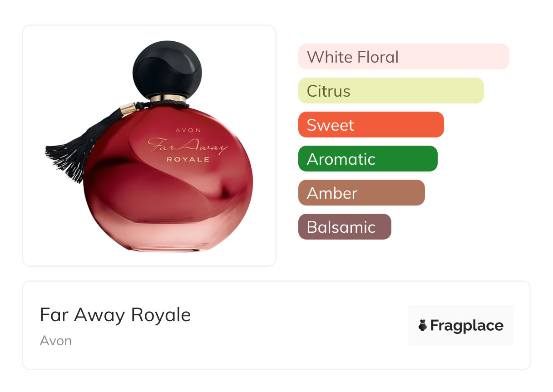553x392 pixels.
Task: Open the Far Away Royale title
Action: coord(115,314)
